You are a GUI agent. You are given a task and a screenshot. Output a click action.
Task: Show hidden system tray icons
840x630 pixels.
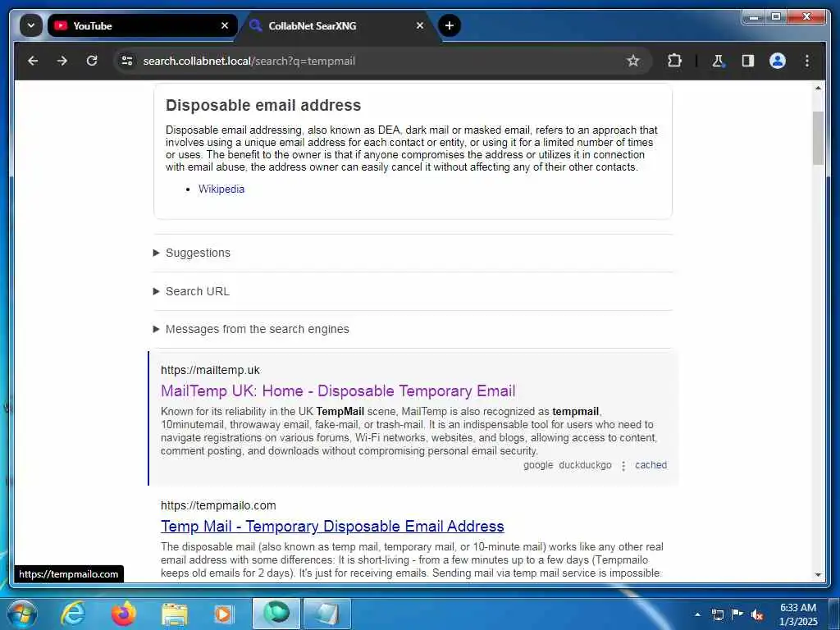(x=697, y=614)
